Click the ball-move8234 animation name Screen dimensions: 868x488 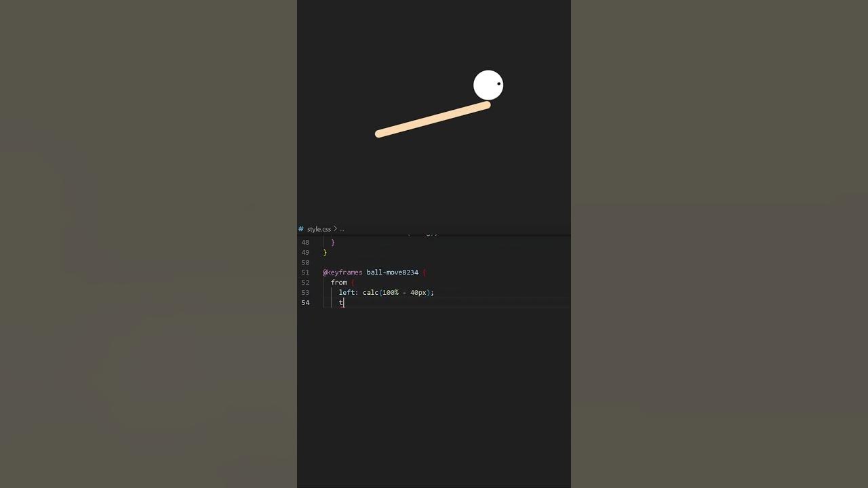click(x=393, y=272)
